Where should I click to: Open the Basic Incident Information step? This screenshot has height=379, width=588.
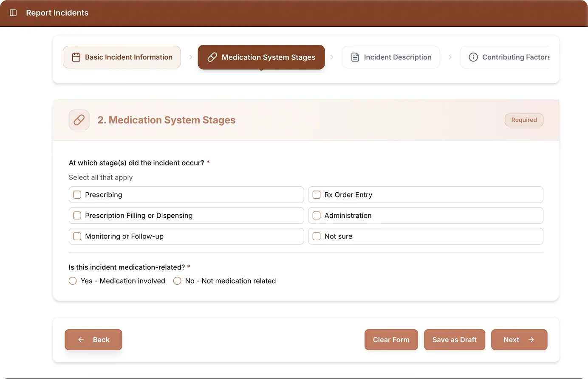[122, 57]
